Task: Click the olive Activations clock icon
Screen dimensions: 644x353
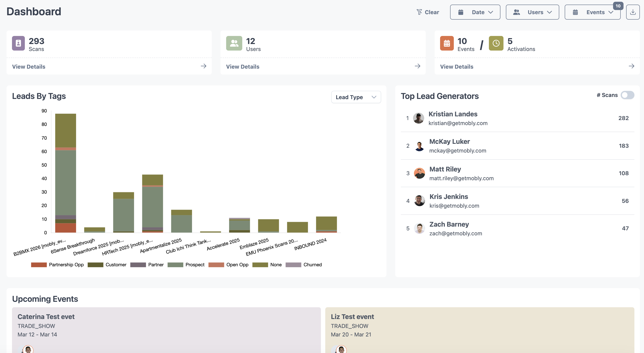Action: [x=496, y=43]
